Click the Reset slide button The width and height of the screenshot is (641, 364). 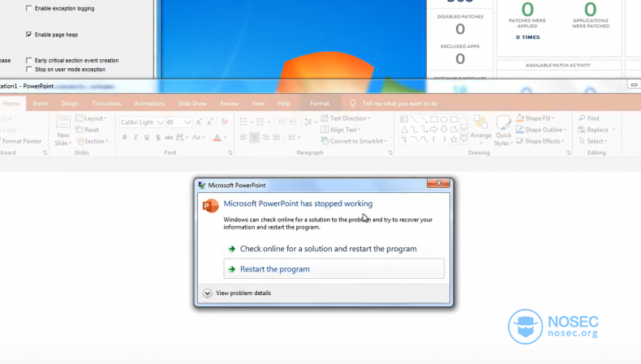coord(88,130)
